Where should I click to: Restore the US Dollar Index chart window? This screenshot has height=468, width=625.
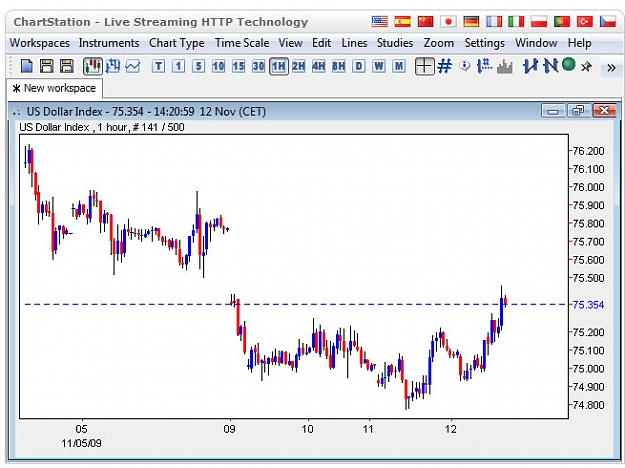tap(578, 111)
